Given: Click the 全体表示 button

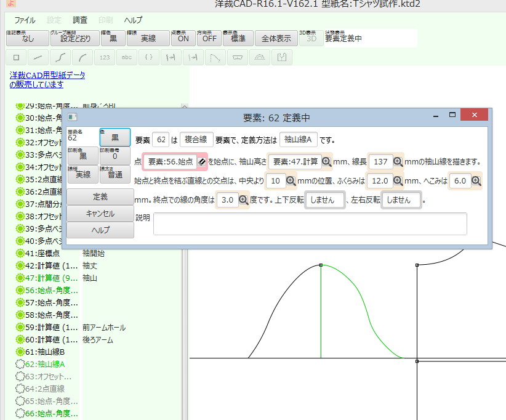Looking at the screenshot, I should 276,38.
